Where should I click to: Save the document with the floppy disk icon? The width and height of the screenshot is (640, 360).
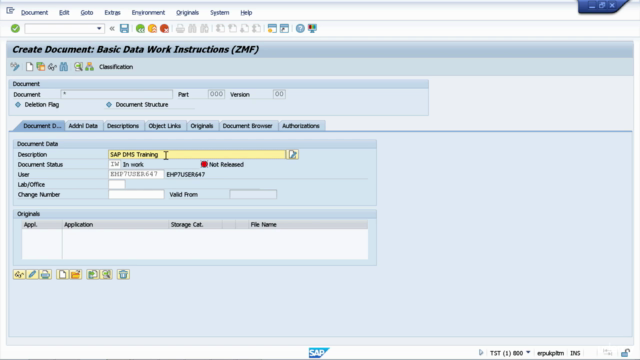(124, 29)
